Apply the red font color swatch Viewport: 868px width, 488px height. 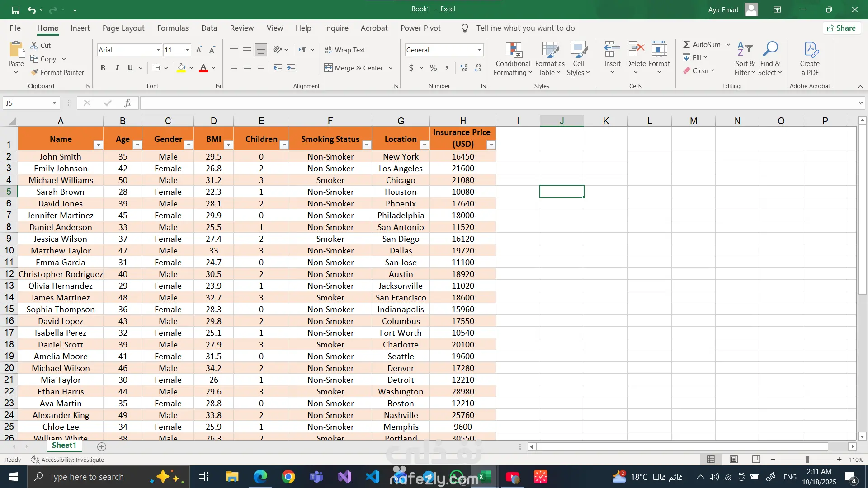point(203,68)
